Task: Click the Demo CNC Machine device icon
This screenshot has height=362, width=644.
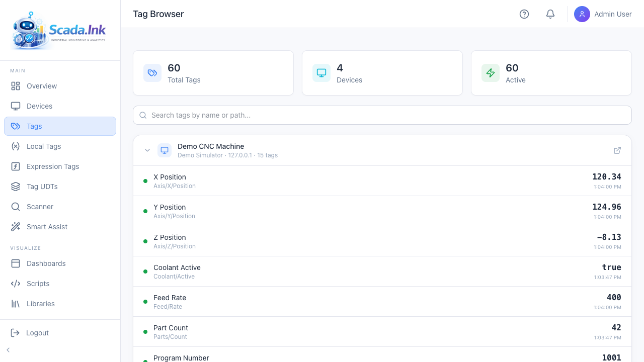Action: click(165, 150)
